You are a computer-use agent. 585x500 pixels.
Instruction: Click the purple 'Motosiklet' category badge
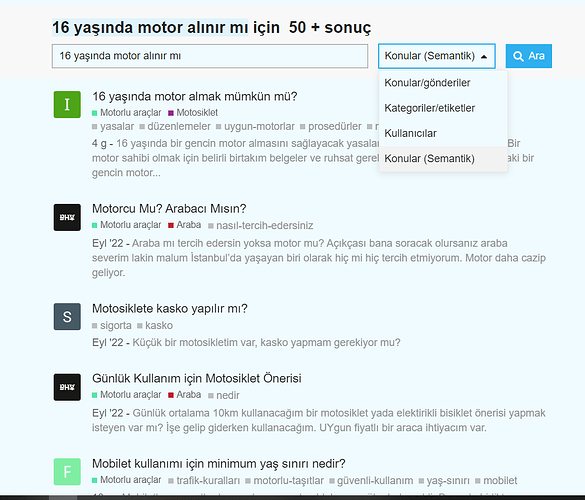click(x=193, y=112)
